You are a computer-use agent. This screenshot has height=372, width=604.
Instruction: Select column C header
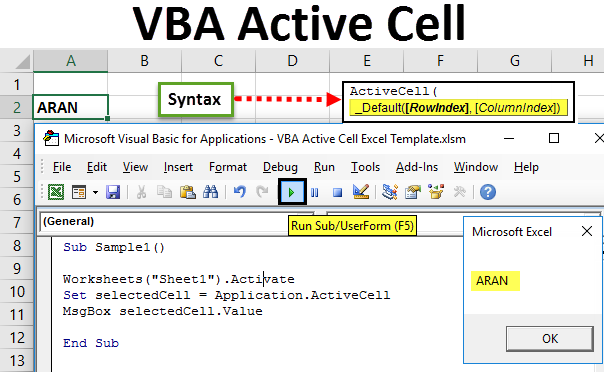(x=218, y=60)
